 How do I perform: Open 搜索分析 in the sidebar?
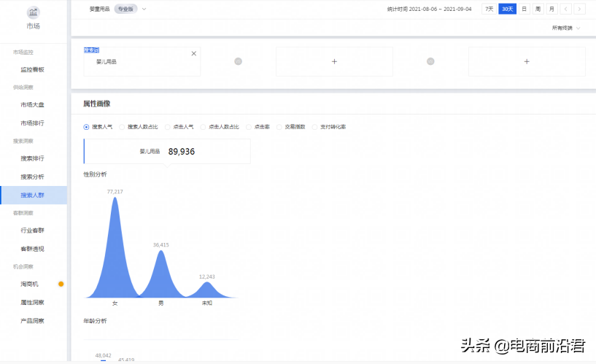coord(32,177)
